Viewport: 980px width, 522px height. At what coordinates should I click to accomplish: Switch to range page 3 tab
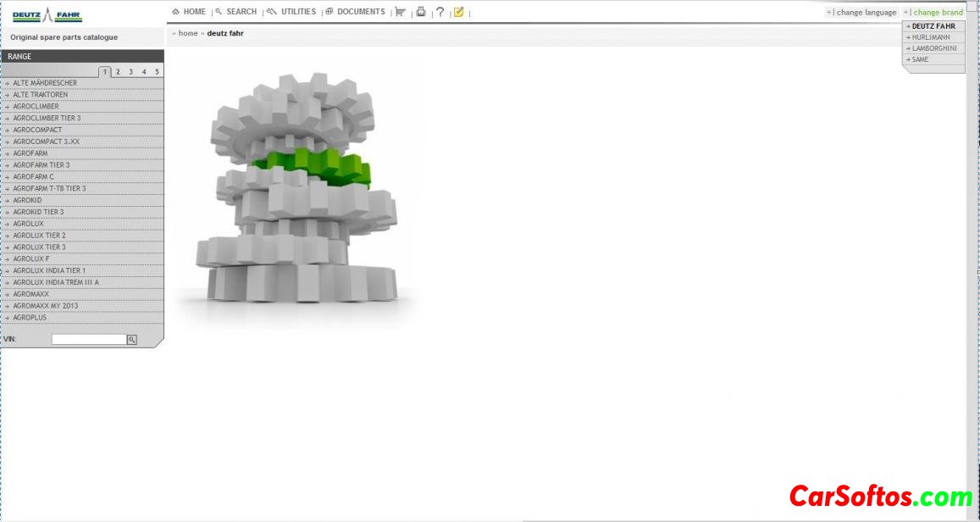click(130, 72)
